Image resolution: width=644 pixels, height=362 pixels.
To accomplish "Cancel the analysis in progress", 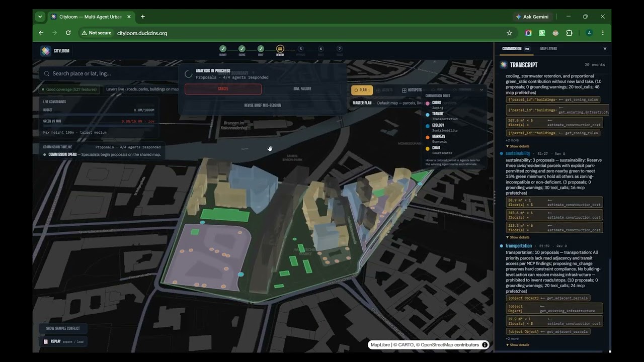I will tap(223, 89).
